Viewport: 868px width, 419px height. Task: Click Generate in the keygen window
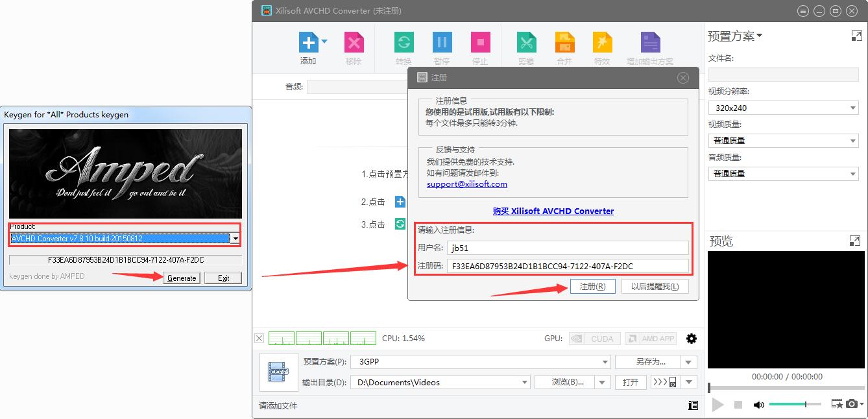(182, 278)
